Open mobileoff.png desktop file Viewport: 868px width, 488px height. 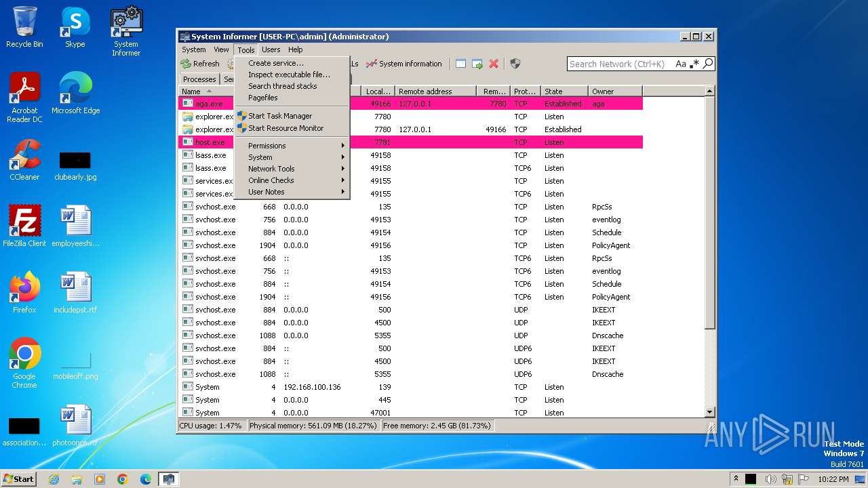(x=75, y=365)
